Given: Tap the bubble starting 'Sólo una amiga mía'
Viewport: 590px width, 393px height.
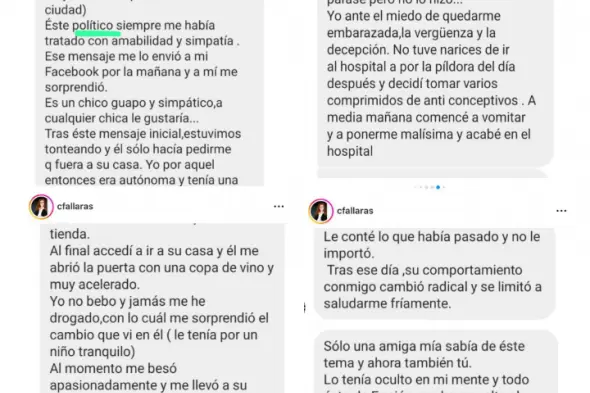Looking at the screenshot, I should click(x=436, y=362).
